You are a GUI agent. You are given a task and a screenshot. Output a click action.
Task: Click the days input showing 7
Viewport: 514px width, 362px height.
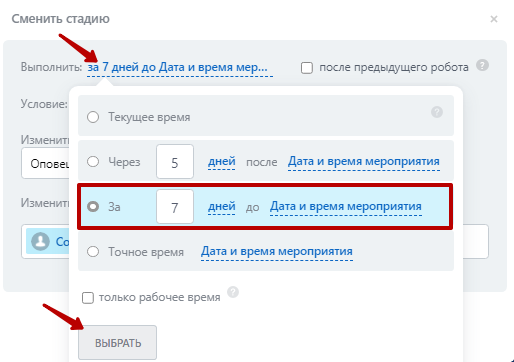tap(175, 207)
